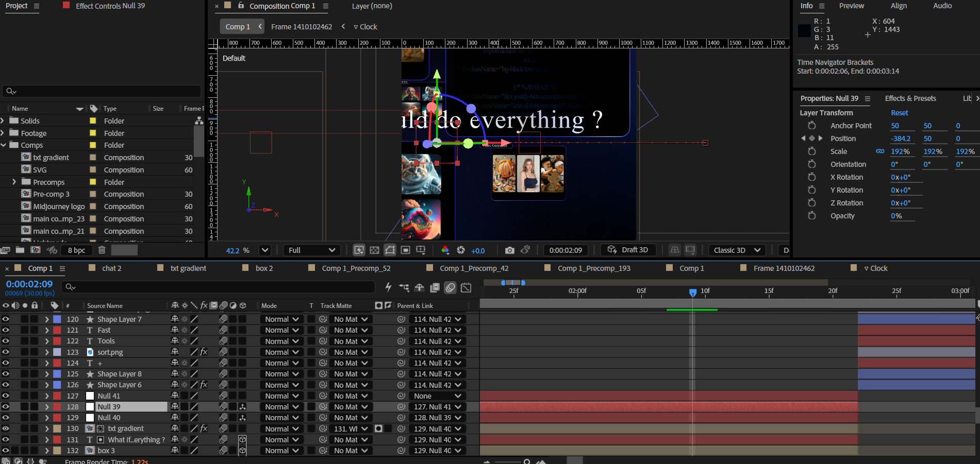Open the Classic 3D renderer dropdown
Image resolution: width=980 pixels, height=464 pixels.
tap(736, 250)
